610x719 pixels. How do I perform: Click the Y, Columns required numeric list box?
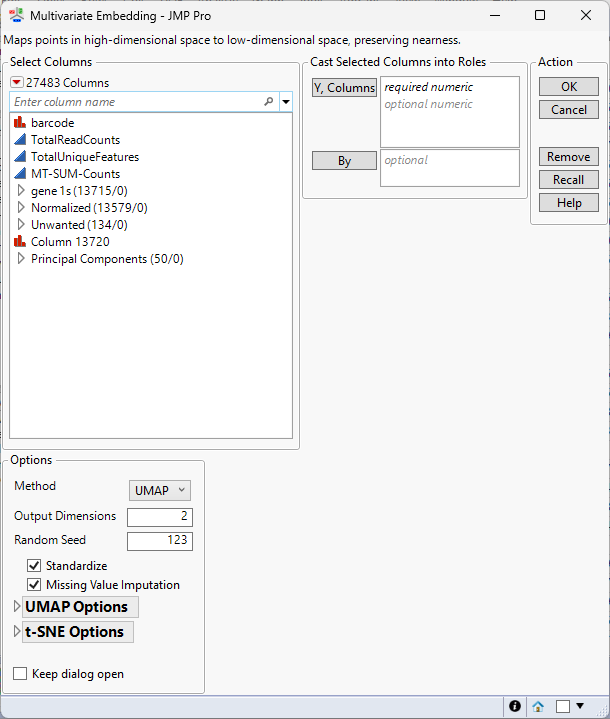(x=450, y=112)
